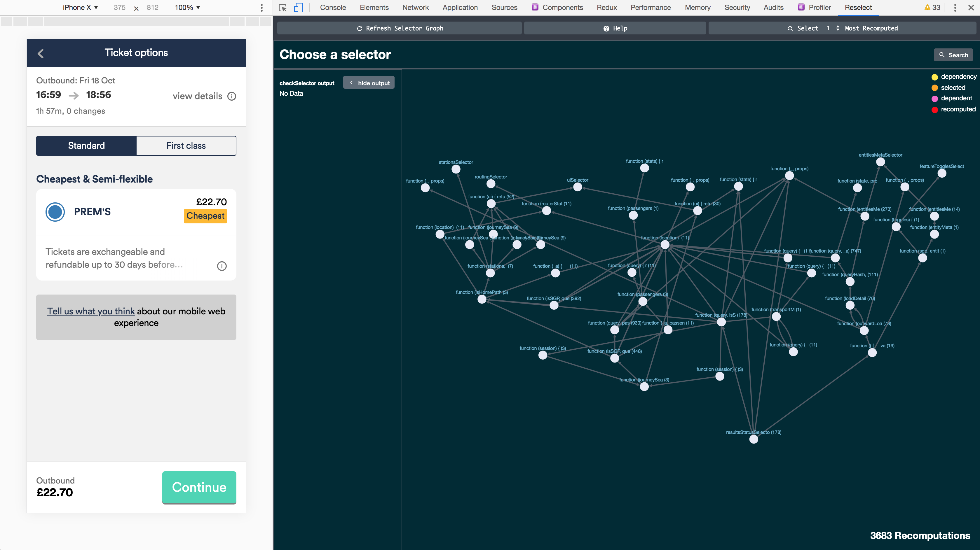Image resolution: width=980 pixels, height=550 pixels.
Task: Switch to First class toggle
Action: pyautogui.click(x=186, y=146)
